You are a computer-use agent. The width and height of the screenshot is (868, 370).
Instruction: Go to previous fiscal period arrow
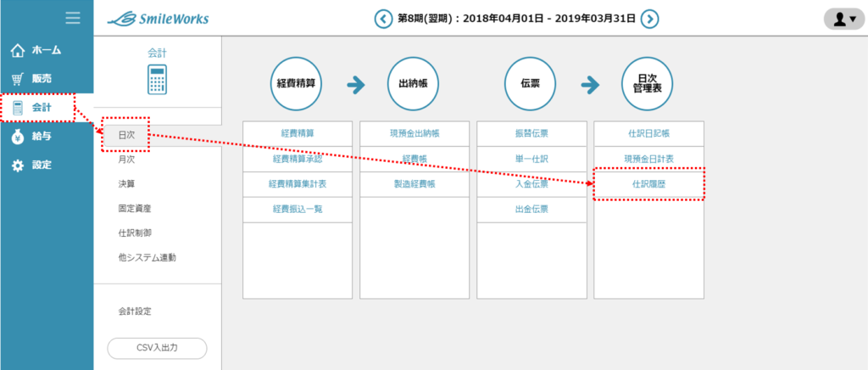pos(383,19)
